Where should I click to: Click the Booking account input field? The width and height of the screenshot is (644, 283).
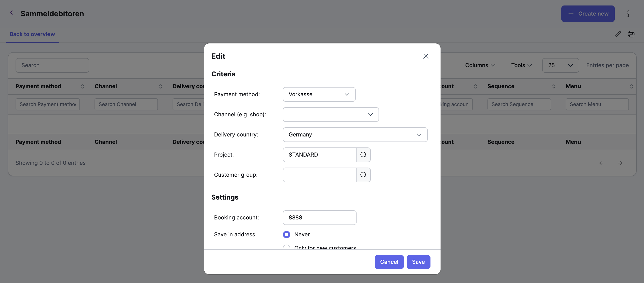[x=319, y=218]
